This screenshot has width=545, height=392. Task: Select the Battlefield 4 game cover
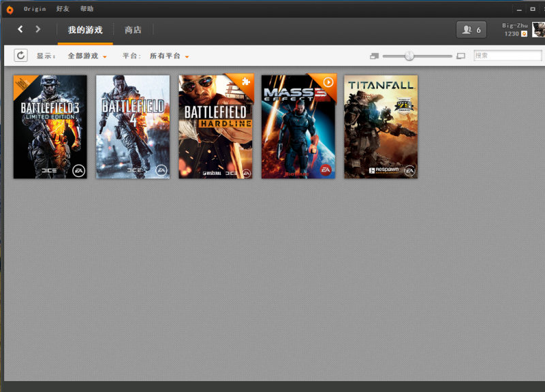133,127
